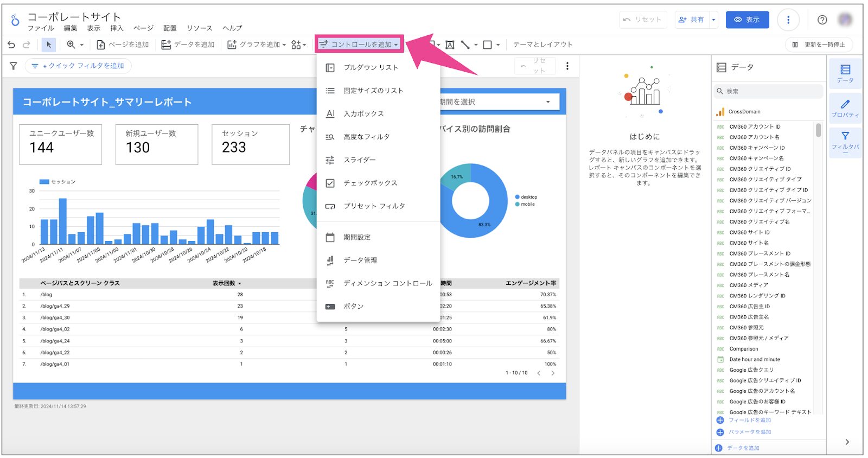Select the line drawing tool
Viewport: 868px width, 458px height.
tap(465, 44)
